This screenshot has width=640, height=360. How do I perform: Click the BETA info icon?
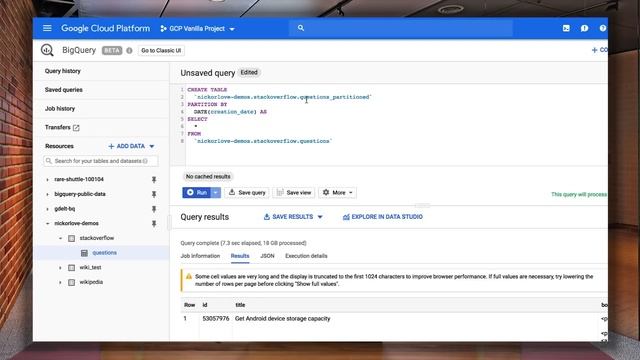point(129,51)
